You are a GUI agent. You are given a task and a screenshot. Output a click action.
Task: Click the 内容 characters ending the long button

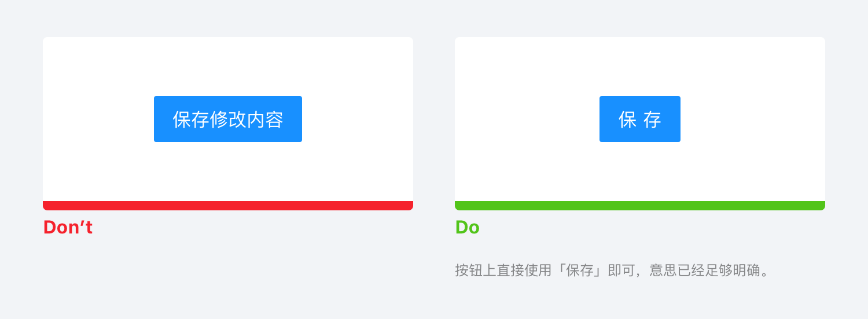pos(264,120)
